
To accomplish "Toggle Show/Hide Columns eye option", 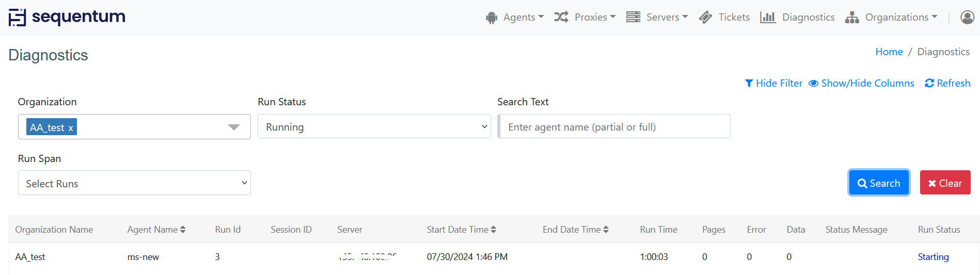I will click(x=861, y=83).
